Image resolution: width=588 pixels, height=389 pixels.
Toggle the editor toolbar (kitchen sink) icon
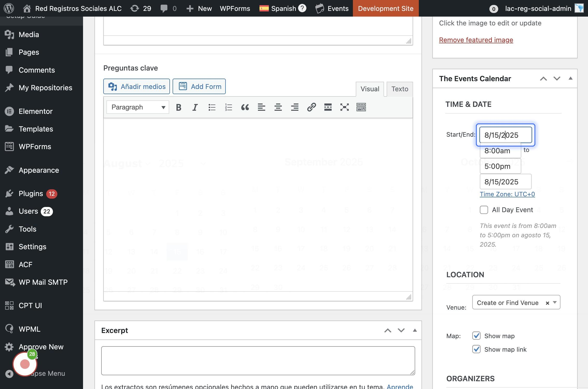361,107
